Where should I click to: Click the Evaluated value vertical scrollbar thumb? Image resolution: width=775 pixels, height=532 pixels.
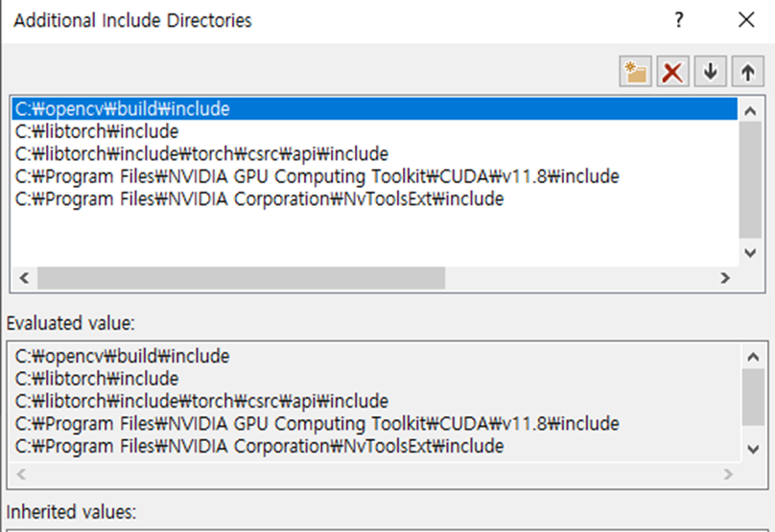tap(753, 397)
